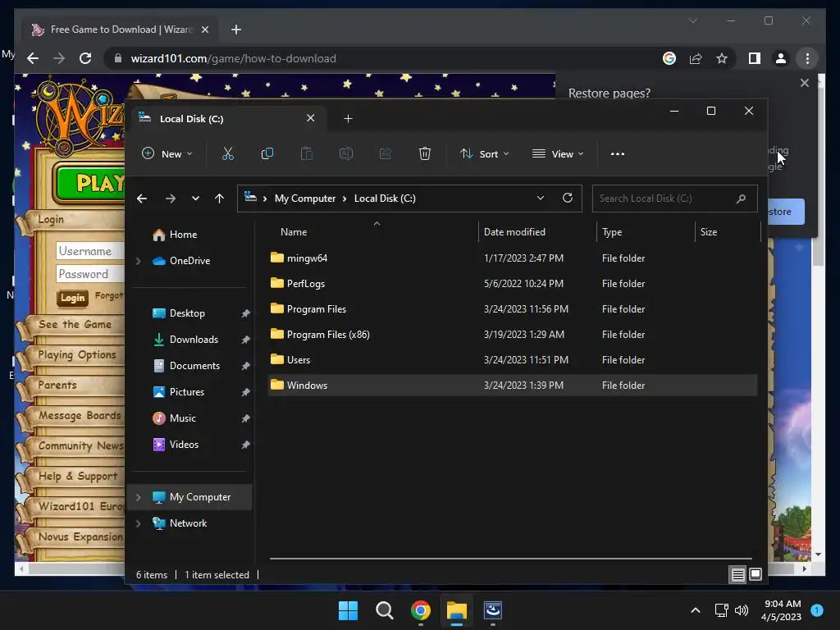The image size is (840, 630).
Task: Click the chevron after My Computer in breadcrumb
Action: click(x=345, y=199)
